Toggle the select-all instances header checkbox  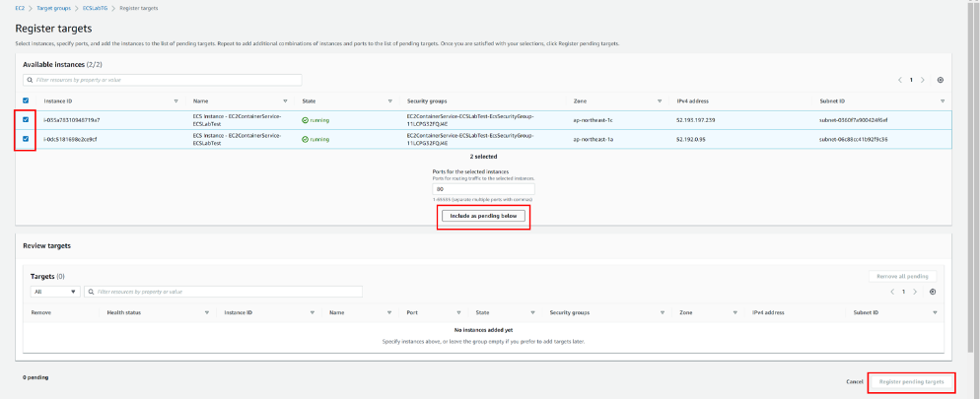(26, 100)
